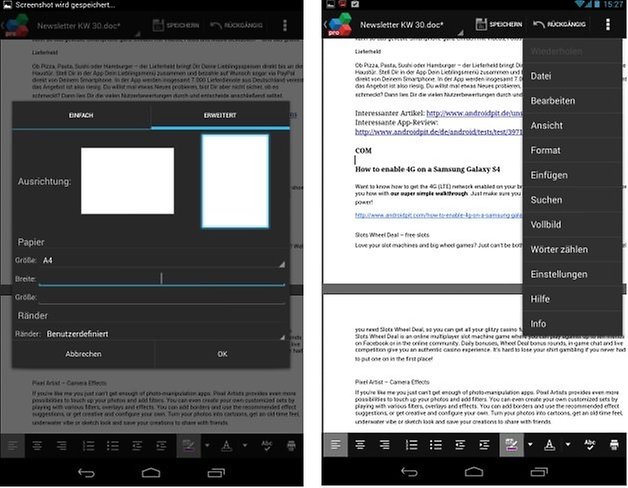Open Ränder Benutzerdefiniert dropdown
The image size is (628, 488).
(164, 334)
